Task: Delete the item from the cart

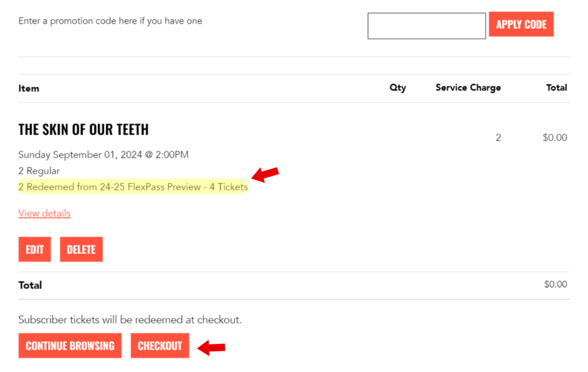Action: tap(81, 250)
